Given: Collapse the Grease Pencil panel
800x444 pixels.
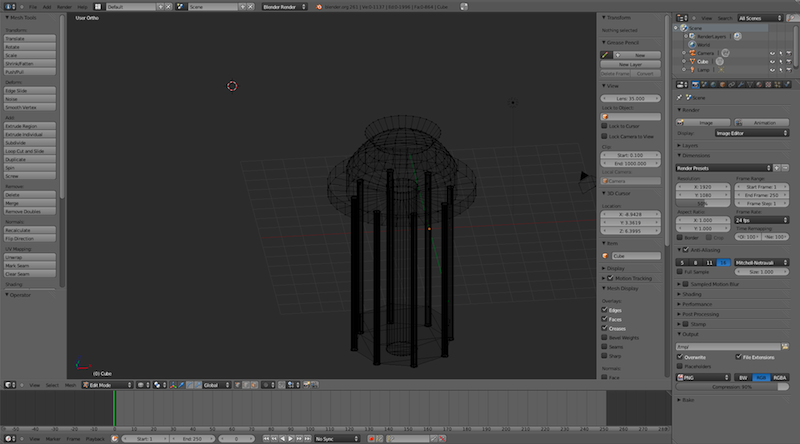Looking at the screenshot, I should click(x=620, y=42).
